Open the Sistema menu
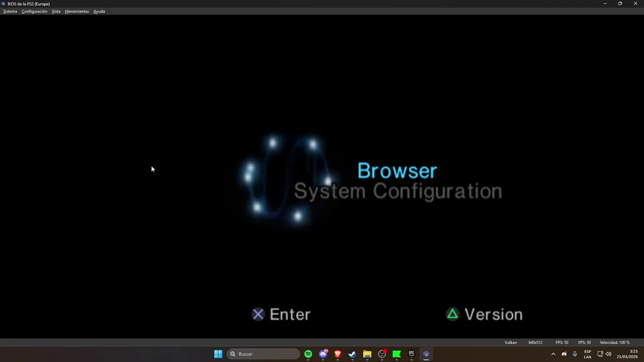 [x=10, y=11]
